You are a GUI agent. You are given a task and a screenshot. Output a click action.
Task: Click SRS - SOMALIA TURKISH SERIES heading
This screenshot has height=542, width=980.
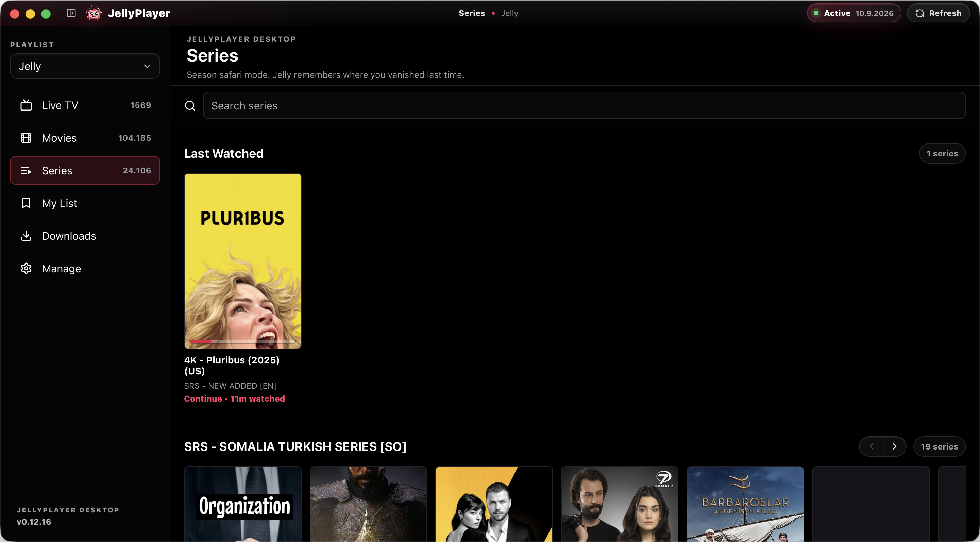[x=295, y=446]
